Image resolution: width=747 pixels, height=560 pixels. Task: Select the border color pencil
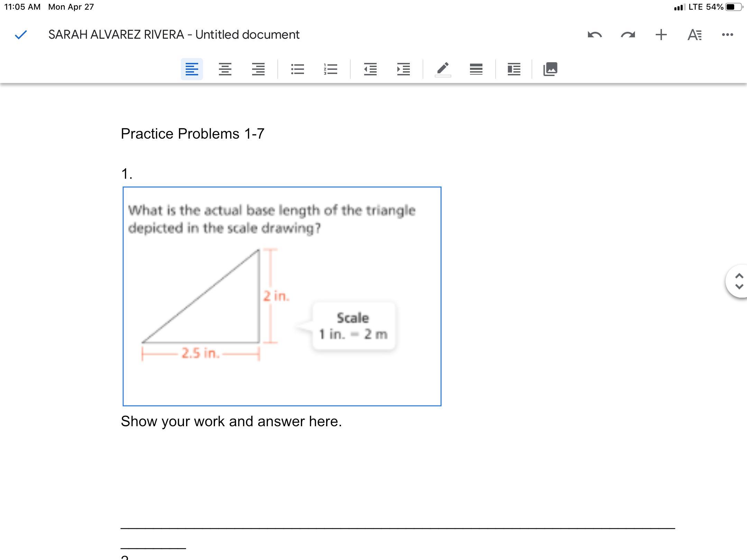coord(443,69)
